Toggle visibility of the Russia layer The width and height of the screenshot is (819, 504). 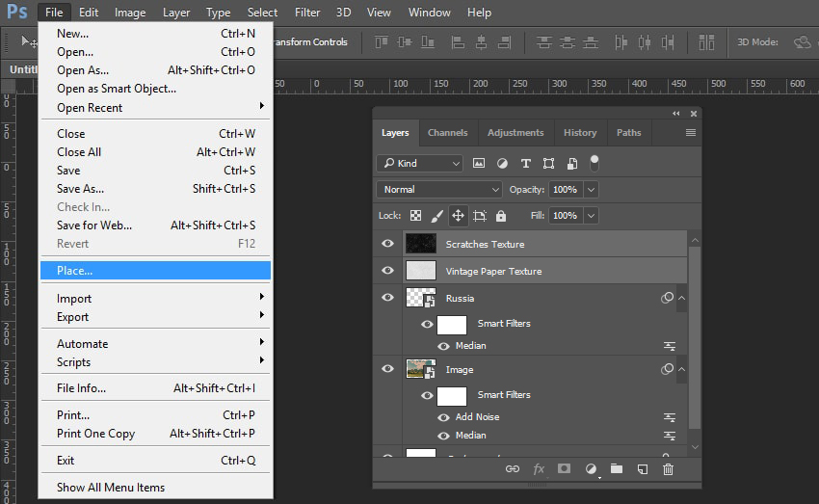387,298
